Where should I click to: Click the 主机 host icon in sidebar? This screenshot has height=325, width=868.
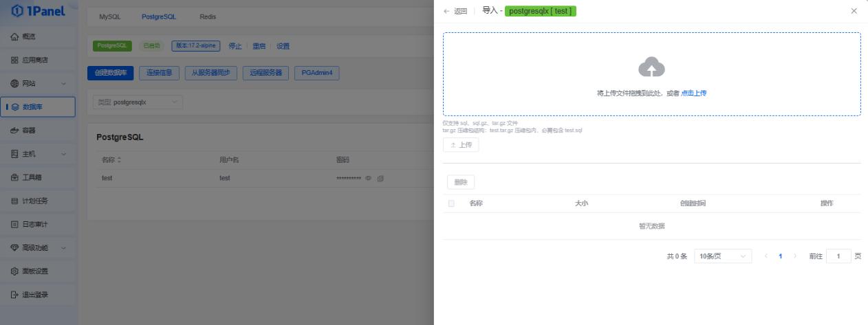coord(14,153)
